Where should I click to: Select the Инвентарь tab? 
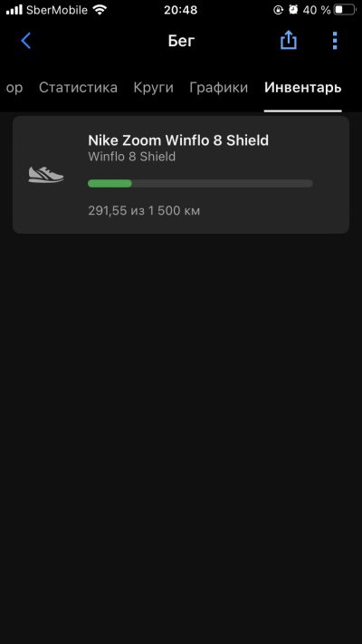(303, 88)
